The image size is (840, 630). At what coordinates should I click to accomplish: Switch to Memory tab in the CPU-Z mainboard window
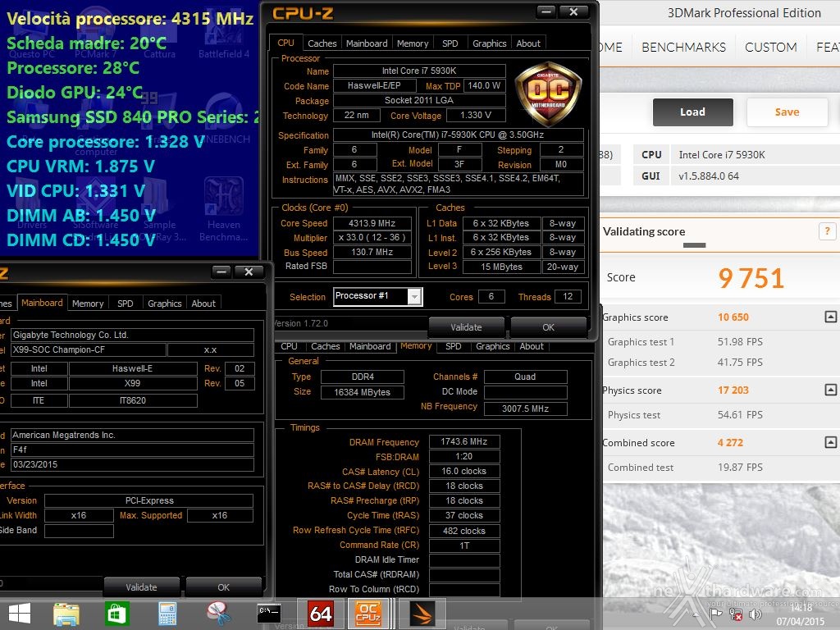(88, 304)
